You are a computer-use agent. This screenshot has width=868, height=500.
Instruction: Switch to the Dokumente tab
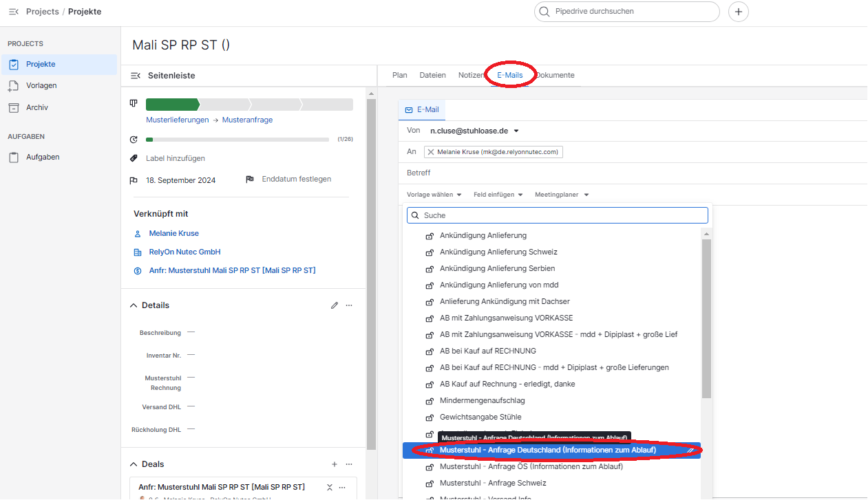(x=555, y=75)
